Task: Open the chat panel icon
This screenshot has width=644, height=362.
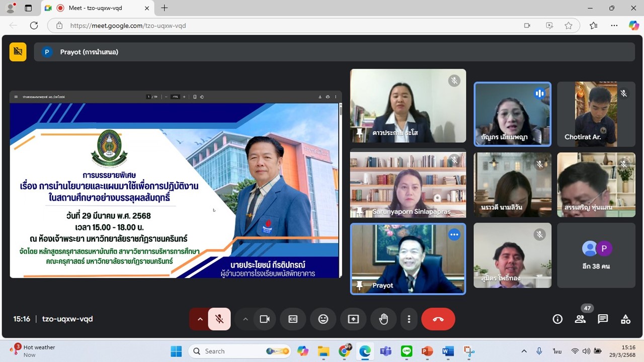Action: pos(603,319)
